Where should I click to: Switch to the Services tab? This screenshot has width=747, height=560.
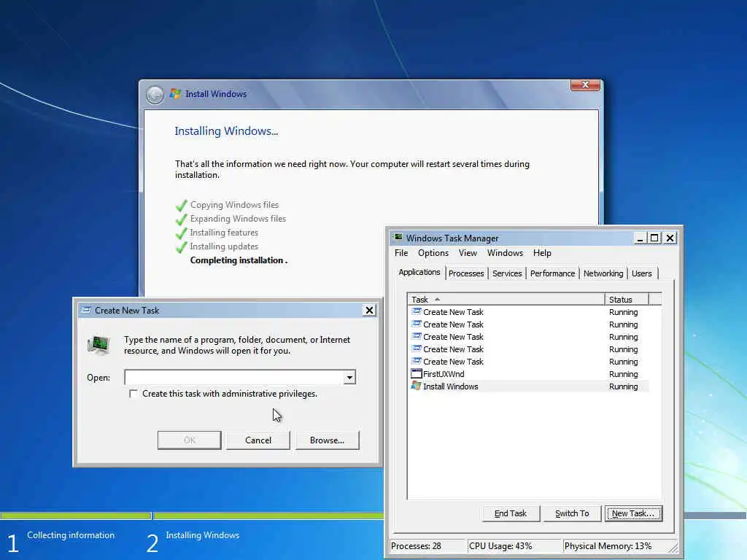[507, 273]
